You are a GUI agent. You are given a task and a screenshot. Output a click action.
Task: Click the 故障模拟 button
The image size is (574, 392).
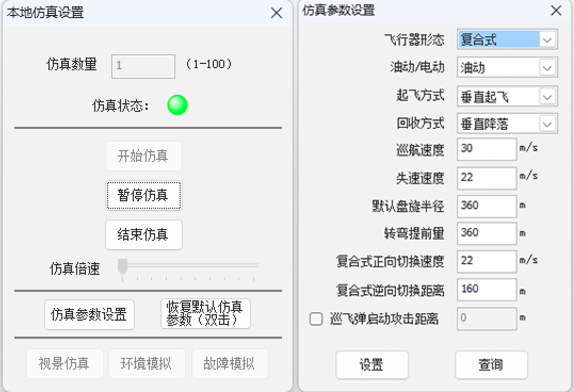(x=230, y=363)
